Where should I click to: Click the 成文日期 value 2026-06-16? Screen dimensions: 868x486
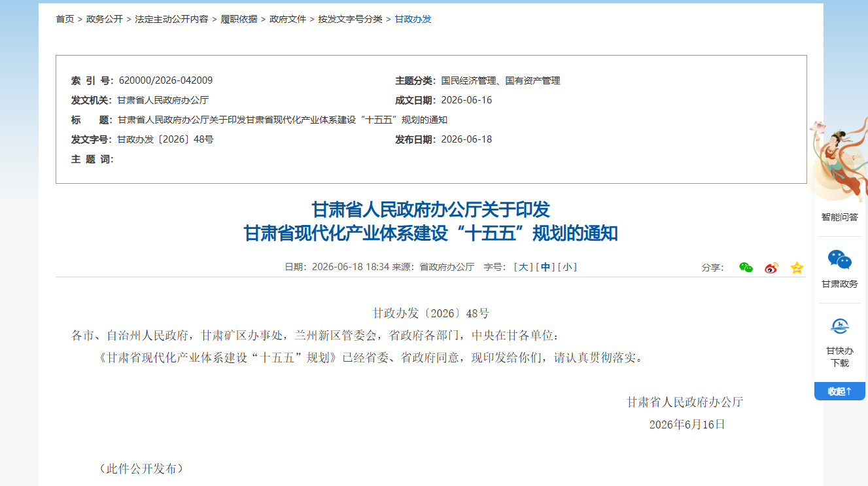click(466, 100)
